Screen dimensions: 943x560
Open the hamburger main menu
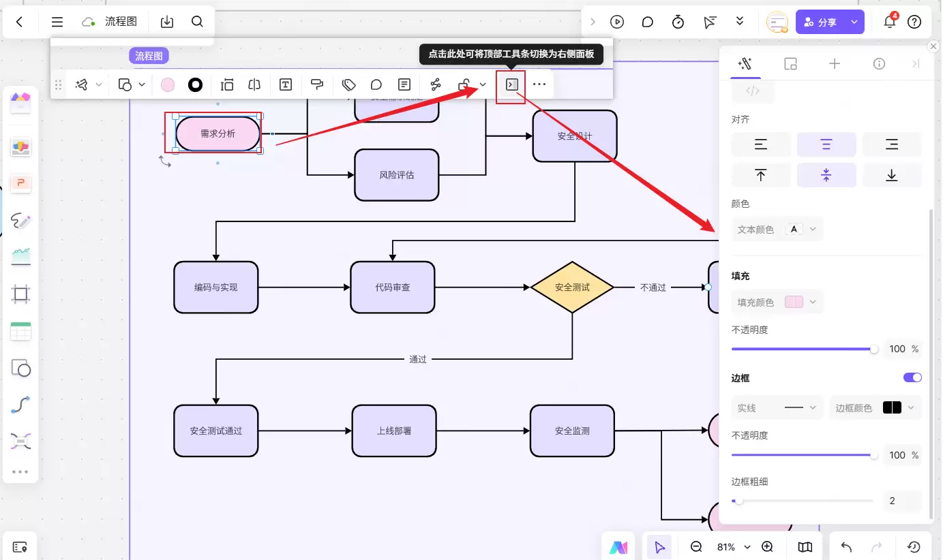pos(57,22)
